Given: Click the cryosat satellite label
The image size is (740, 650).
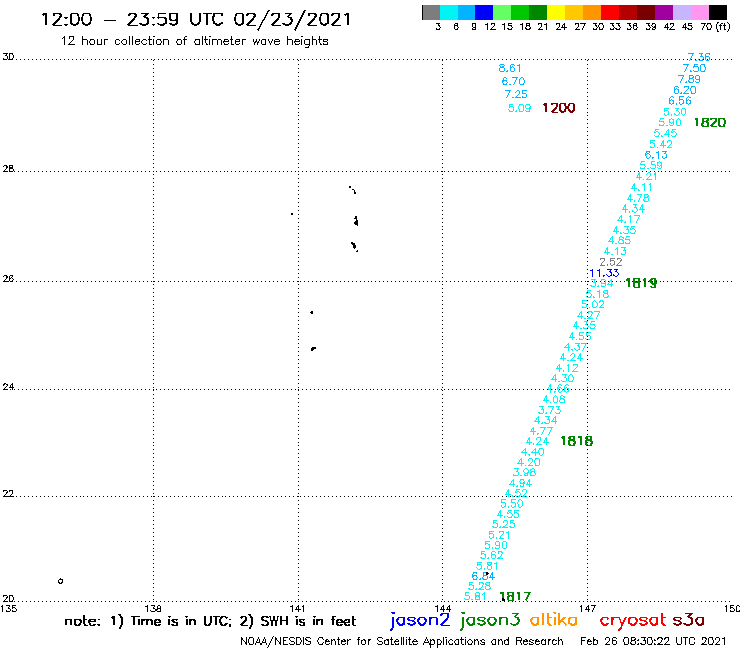Looking at the screenshot, I should 633,620.
